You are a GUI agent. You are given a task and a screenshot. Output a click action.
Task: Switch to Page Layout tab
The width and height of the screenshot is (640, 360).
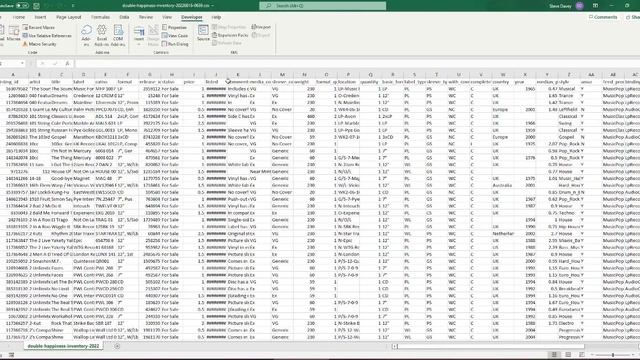[x=69, y=17]
